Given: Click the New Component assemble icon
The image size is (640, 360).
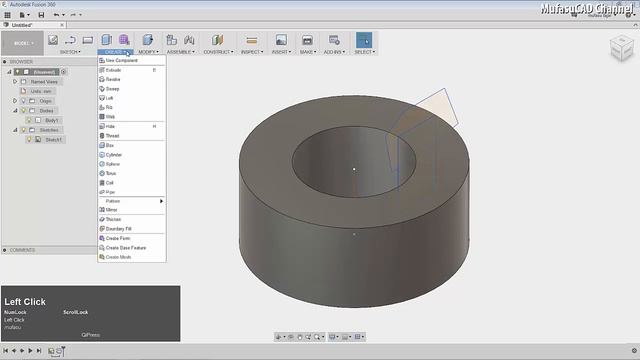Looking at the screenshot, I should coord(171,40).
